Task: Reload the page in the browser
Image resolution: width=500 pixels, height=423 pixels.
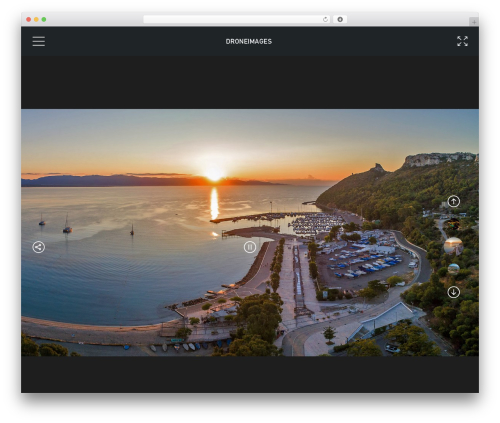Action: (x=325, y=19)
